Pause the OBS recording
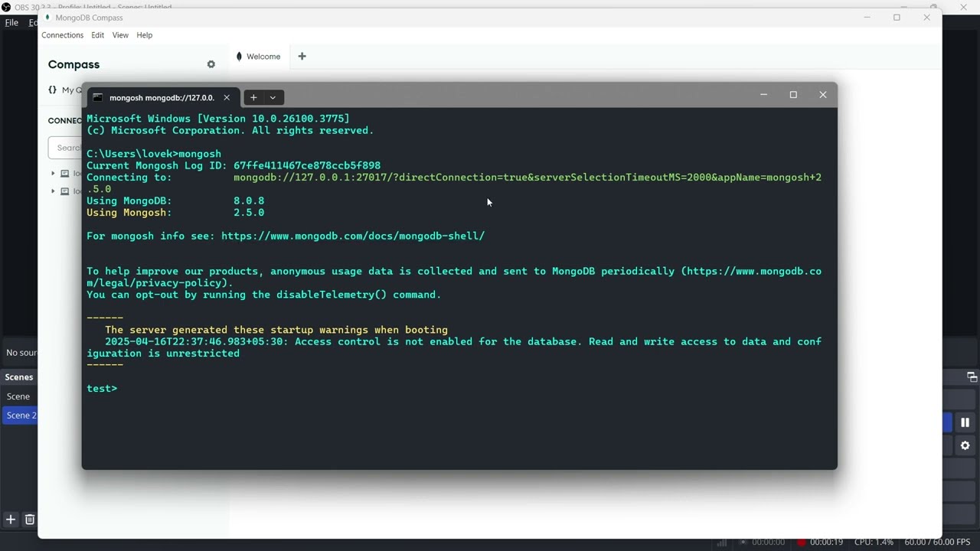 [x=965, y=422]
